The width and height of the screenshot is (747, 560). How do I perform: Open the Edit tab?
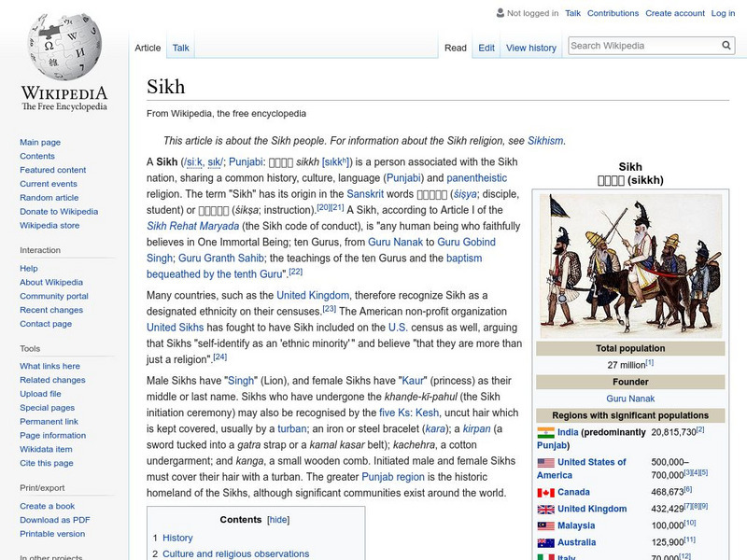point(486,48)
